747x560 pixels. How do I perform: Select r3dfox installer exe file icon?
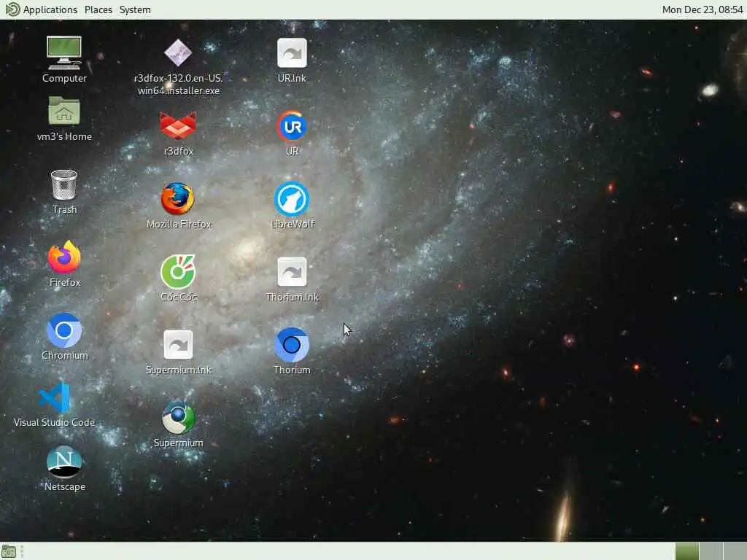coord(178,52)
